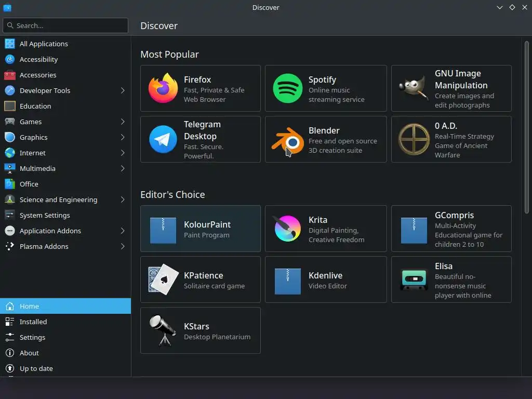The width and height of the screenshot is (532, 399).
Task: Click the KPatience Solitaire card game text
Action: pos(214,286)
